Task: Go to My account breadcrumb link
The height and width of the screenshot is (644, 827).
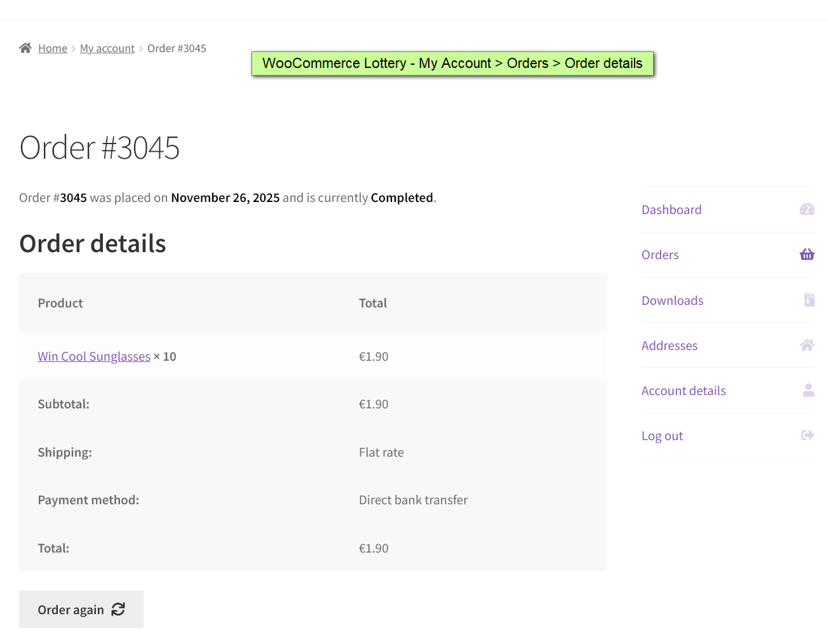Action: (107, 48)
